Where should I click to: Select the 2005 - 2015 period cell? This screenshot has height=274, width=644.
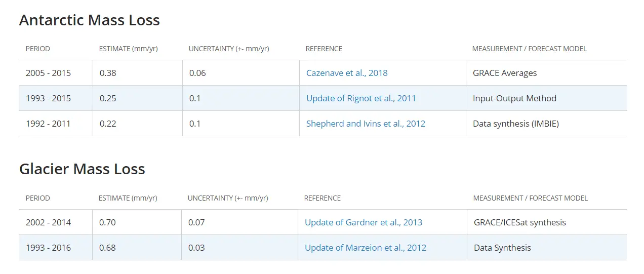(48, 73)
